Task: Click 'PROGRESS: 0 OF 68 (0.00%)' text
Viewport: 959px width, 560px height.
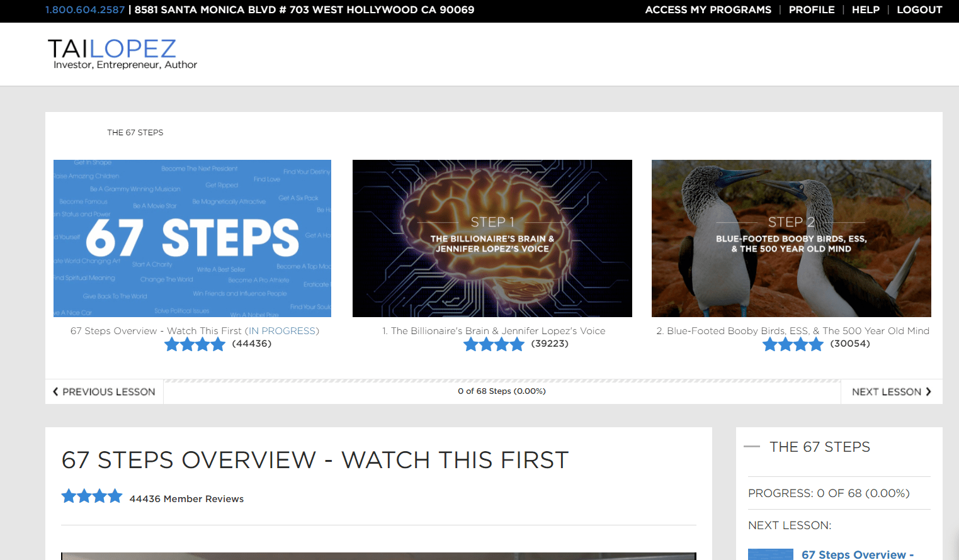Action: [829, 493]
